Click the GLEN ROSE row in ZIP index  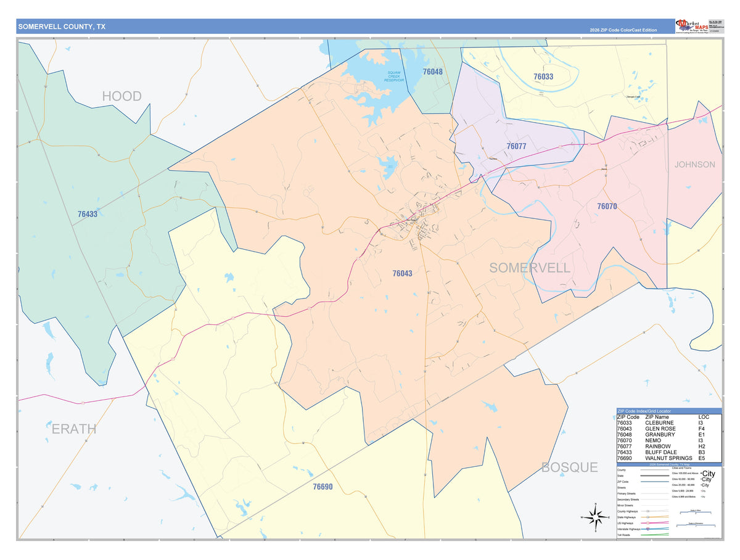coord(669,429)
